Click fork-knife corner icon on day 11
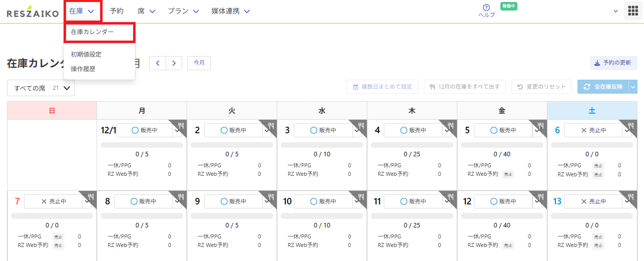This screenshot has width=644, height=261. [451, 196]
